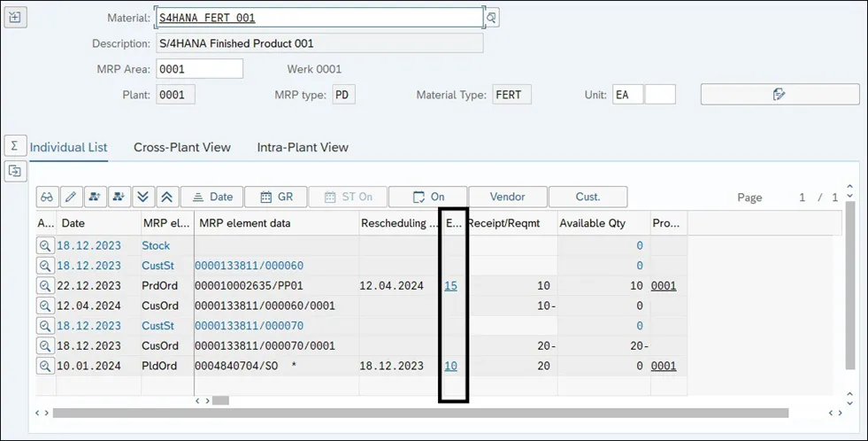Click the Date column header
Image resolution: width=868 pixels, height=441 pixels.
(98, 223)
